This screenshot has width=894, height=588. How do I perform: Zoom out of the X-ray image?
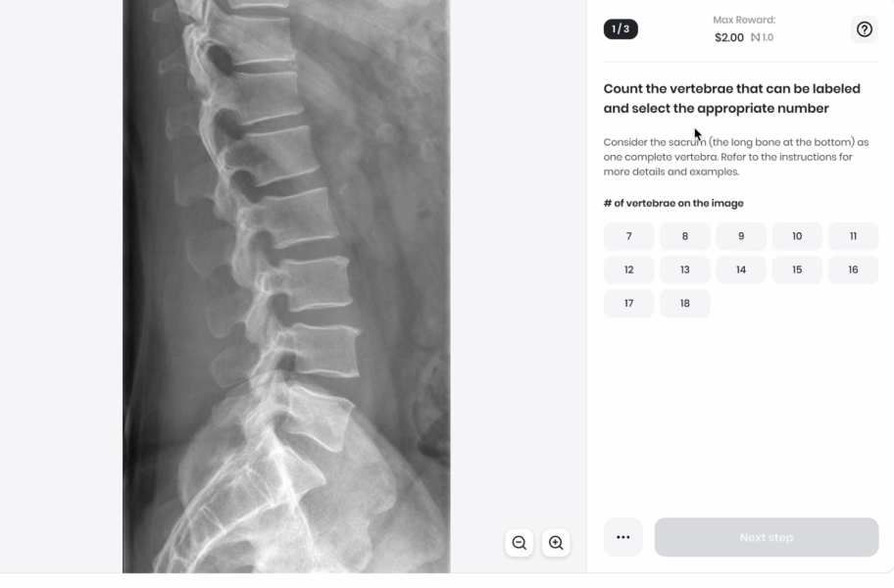click(519, 542)
